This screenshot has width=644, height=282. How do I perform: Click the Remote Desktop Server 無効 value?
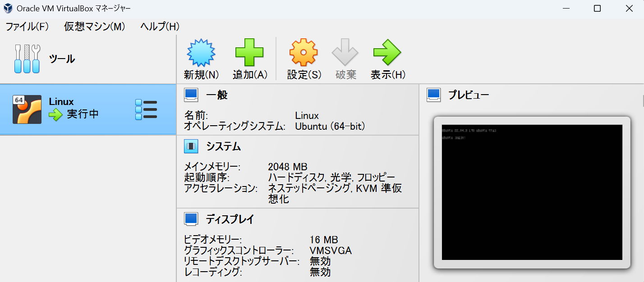tap(320, 261)
